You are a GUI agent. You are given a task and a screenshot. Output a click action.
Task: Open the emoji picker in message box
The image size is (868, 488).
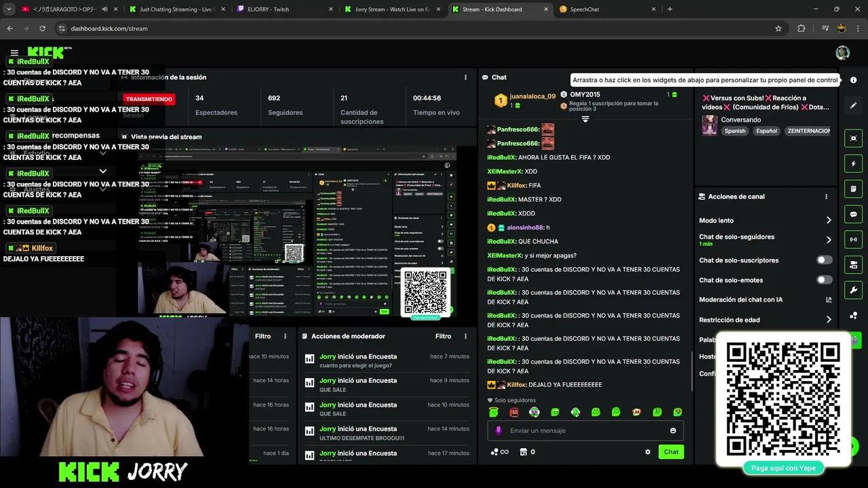673,430
